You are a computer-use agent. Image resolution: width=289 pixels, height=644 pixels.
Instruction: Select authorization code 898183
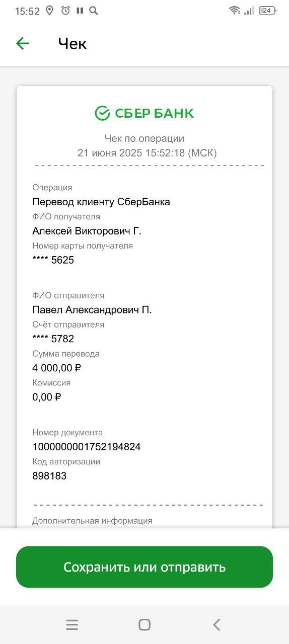[49, 476]
